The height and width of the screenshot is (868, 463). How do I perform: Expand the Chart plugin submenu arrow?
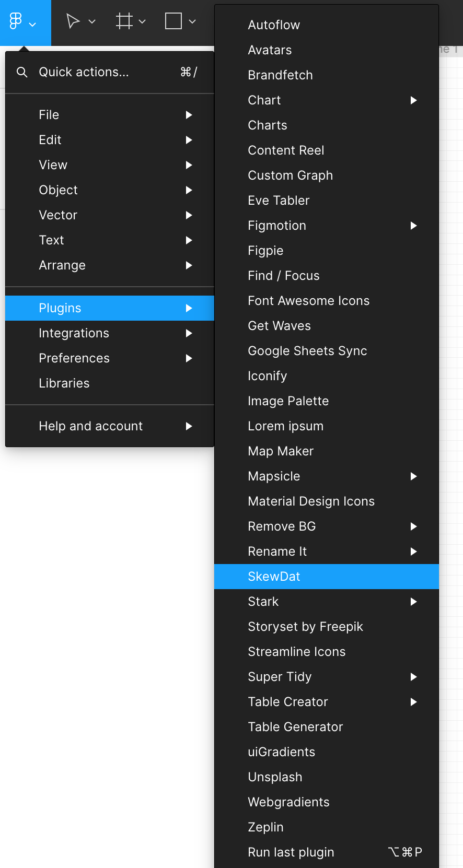pyautogui.click(x=414, y=100)
